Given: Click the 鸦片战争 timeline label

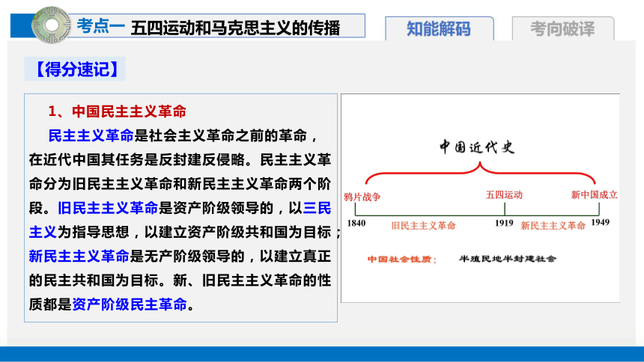Looking at the screenshot, I should 362,197.
